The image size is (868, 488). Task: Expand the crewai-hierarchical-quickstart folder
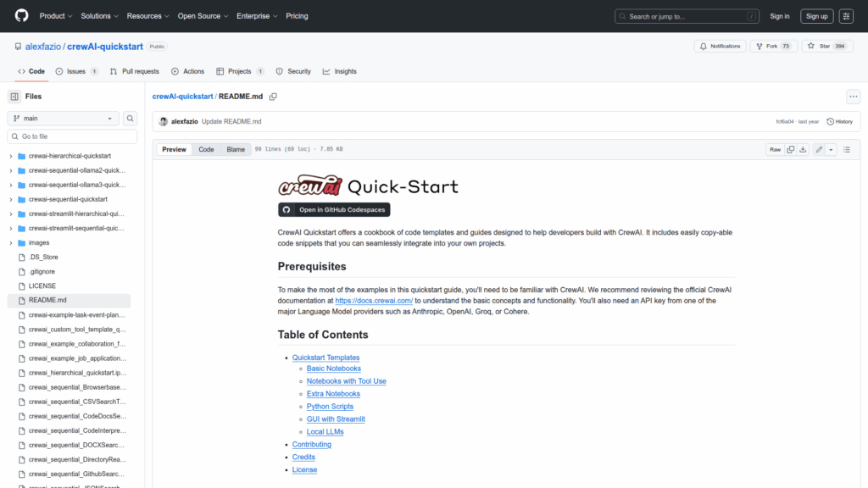click(11, 156)
